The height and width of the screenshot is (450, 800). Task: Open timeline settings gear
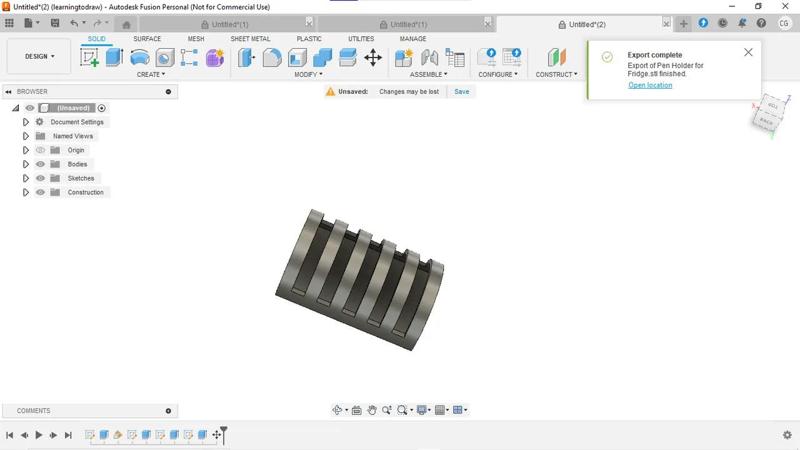point(787,435)
